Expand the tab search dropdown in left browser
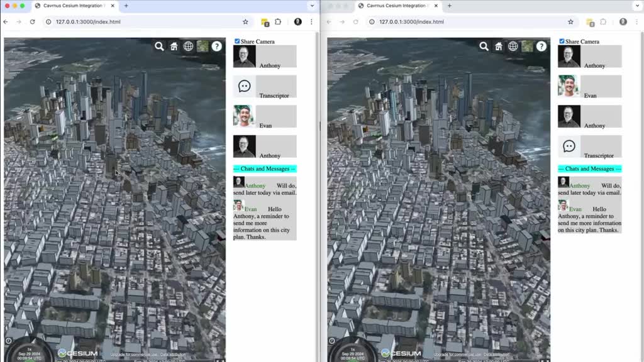The image size is (644, 362). (312, 6)
